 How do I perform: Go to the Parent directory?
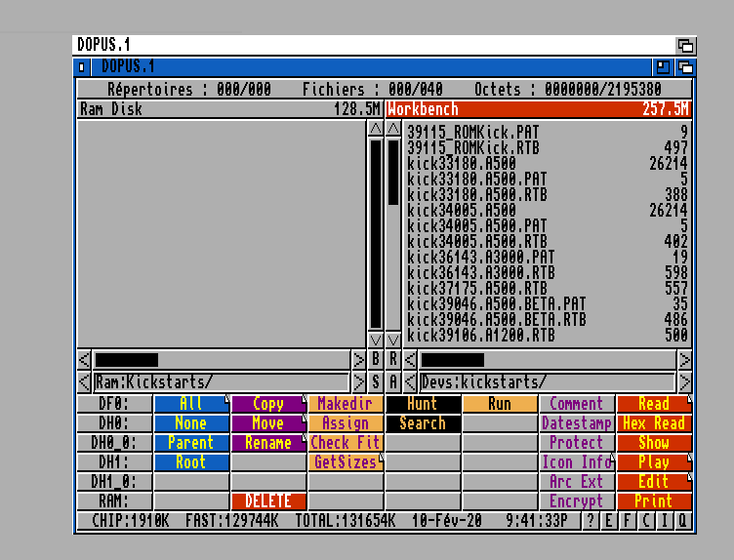[191, 443]
